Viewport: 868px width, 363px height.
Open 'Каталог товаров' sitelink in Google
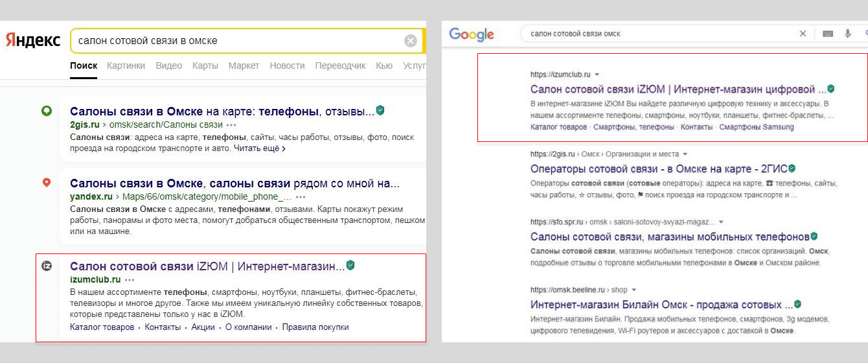(558, 127)
